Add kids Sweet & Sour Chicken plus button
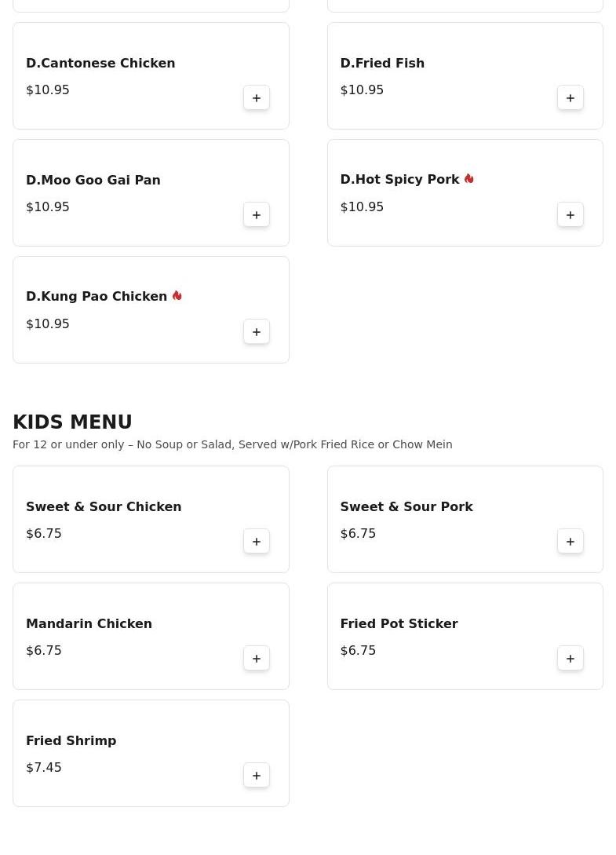 (x=257, y=542)
